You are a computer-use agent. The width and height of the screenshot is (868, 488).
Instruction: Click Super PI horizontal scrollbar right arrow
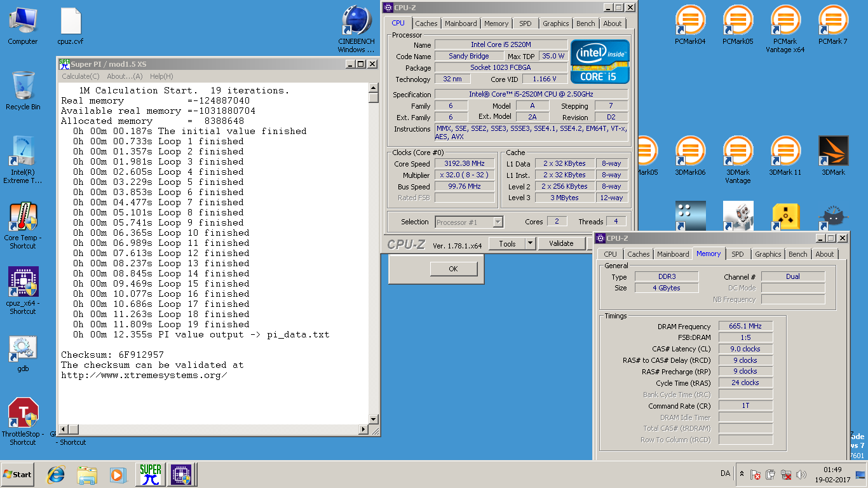[x=364, y=430]
